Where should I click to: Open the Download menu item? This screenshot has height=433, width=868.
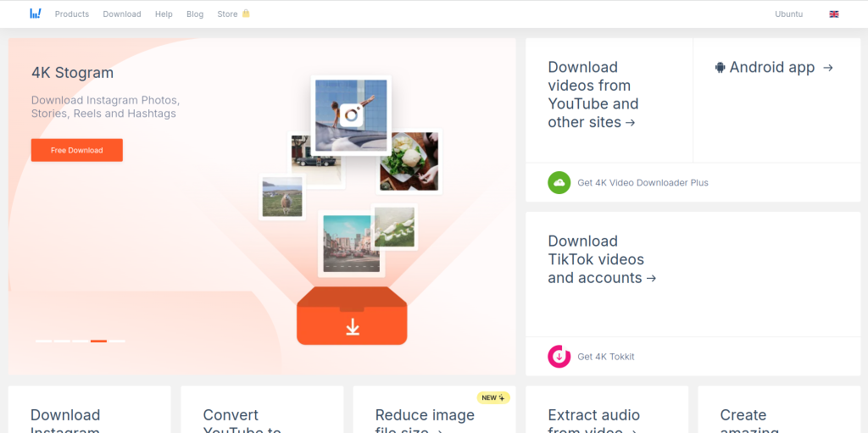click(122, 14)
